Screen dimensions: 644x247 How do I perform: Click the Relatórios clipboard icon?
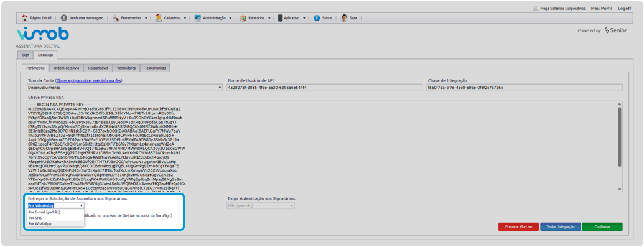point(243,18)
